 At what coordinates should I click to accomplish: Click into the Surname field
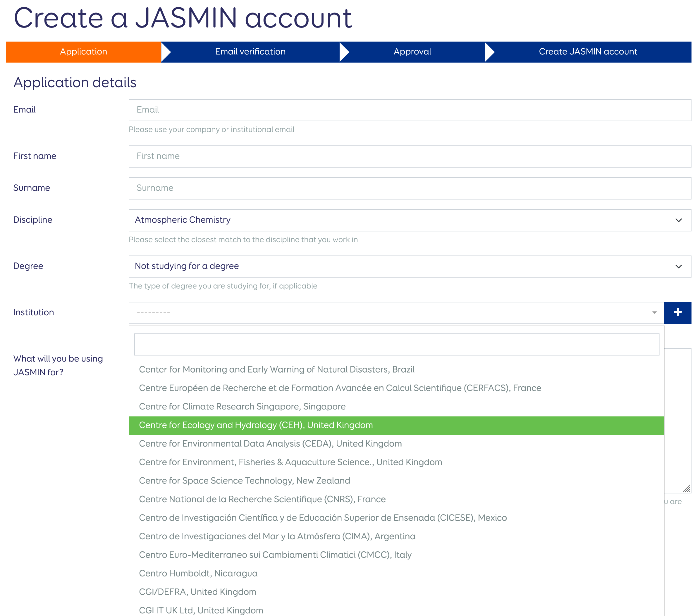click(x=409, y=188)
